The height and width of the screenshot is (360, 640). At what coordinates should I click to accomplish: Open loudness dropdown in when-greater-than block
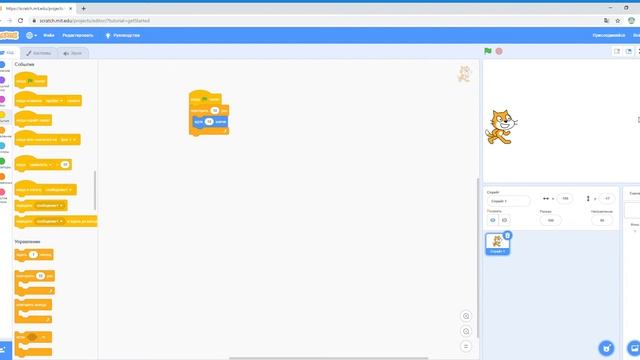click(x=40, y=164)
